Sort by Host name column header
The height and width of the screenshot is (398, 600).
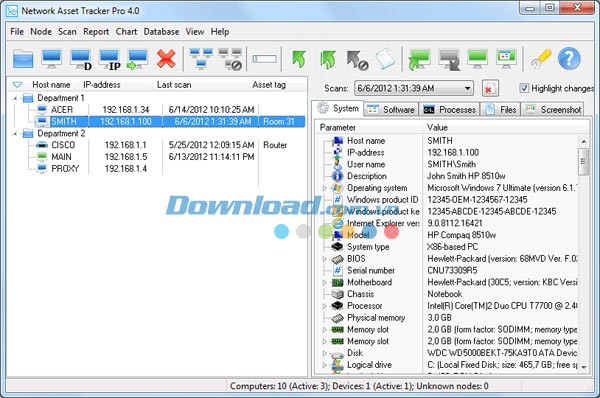click(x=51, y=85)
